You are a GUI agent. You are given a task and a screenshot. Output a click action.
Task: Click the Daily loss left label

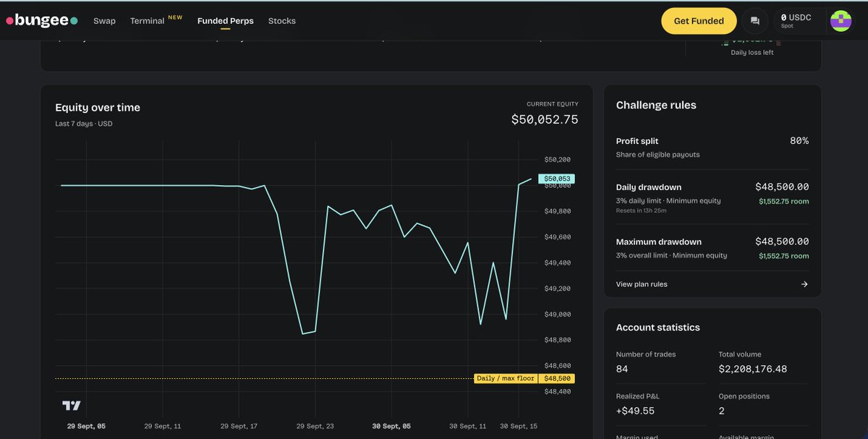click(x=752, y=53)
